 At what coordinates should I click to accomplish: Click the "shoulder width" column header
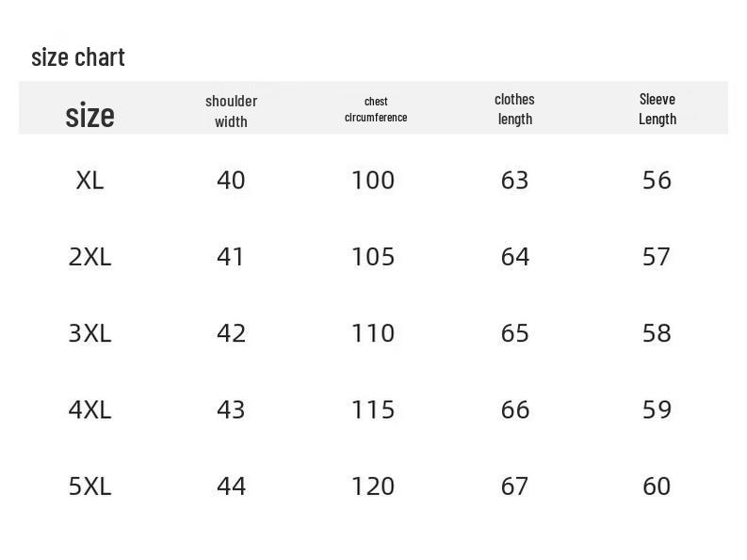231,110
